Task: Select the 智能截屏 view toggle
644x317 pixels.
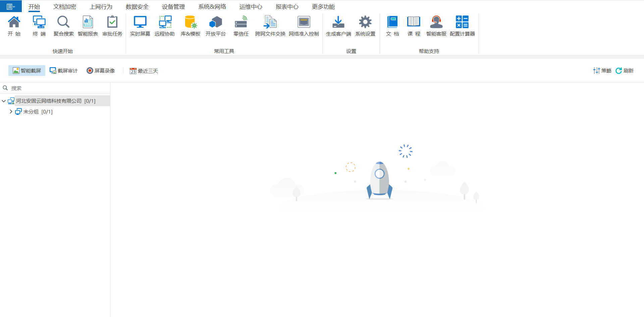Action: (27, 71)
